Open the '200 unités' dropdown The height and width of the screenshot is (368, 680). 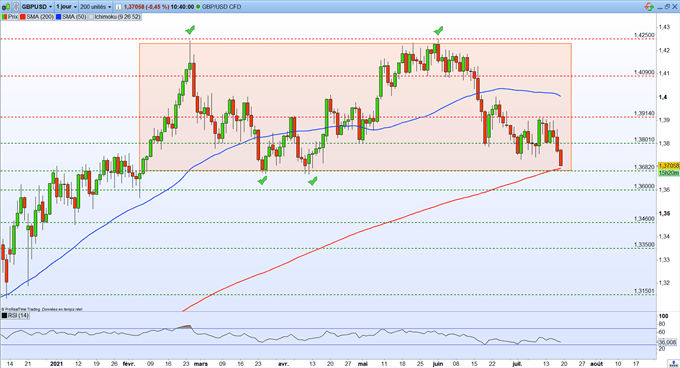click(x=95, y=7)
